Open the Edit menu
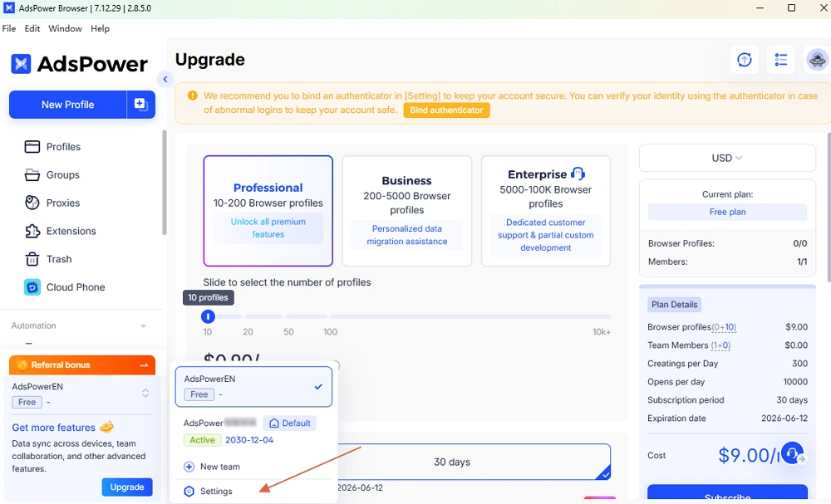The height and width of the screenshot is (504, 831). pyautogui.click(x=32, y=28)
